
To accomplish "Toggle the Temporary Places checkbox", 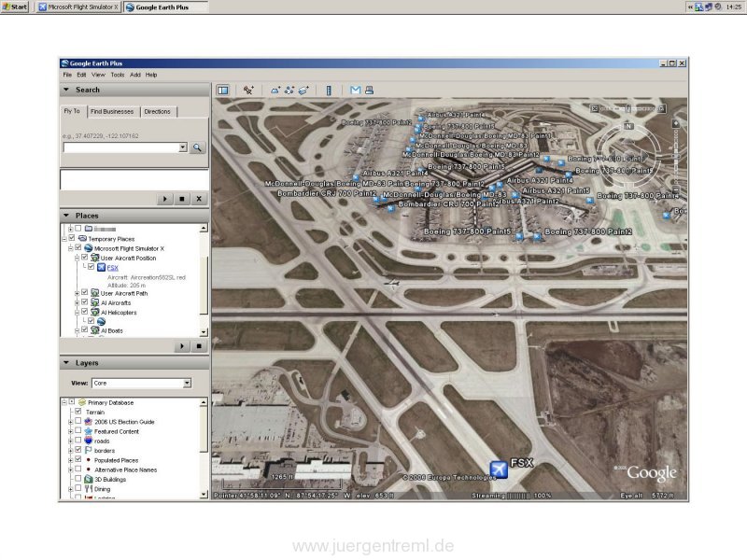I will tap(72, 238).
